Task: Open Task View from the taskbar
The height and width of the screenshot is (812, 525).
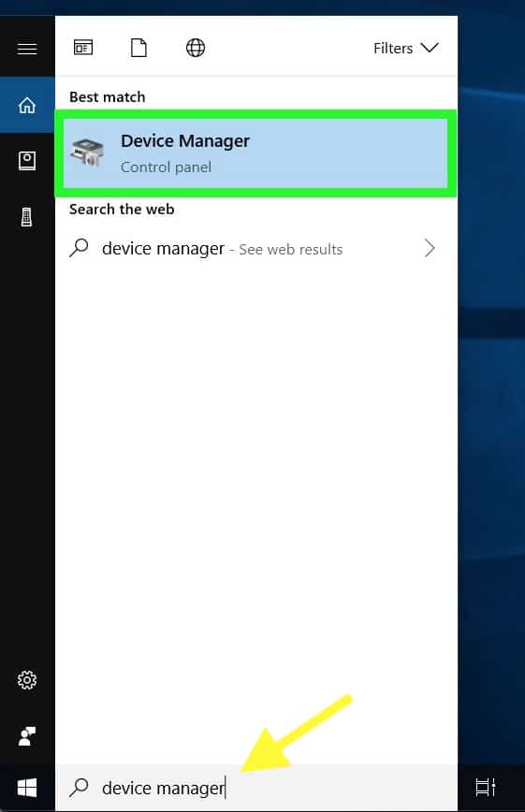Action: (x=486, y=788)
